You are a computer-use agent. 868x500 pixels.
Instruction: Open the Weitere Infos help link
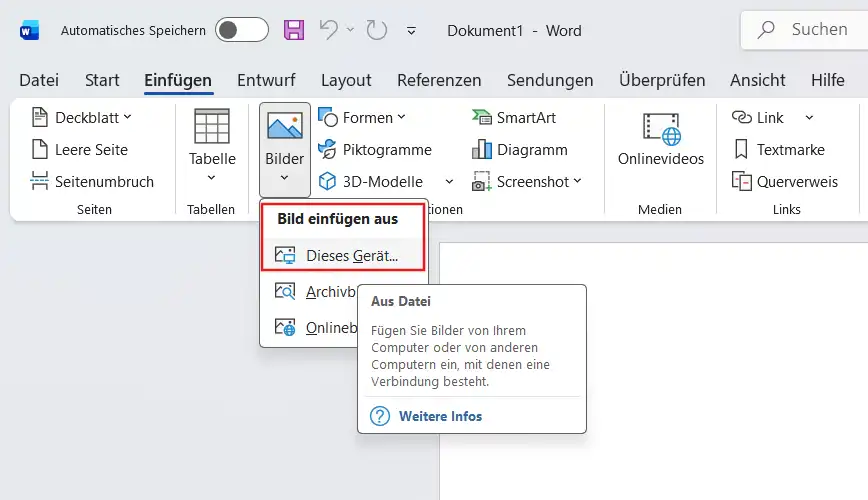[441, 416]
